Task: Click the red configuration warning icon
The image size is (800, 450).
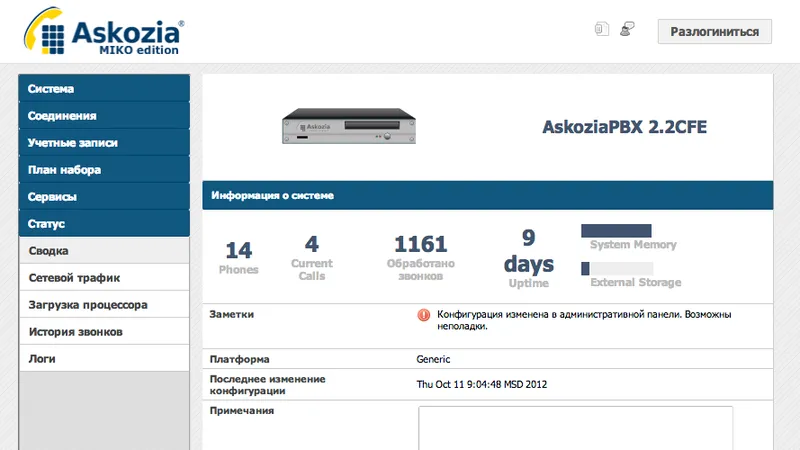Action: tap(423, 315)
